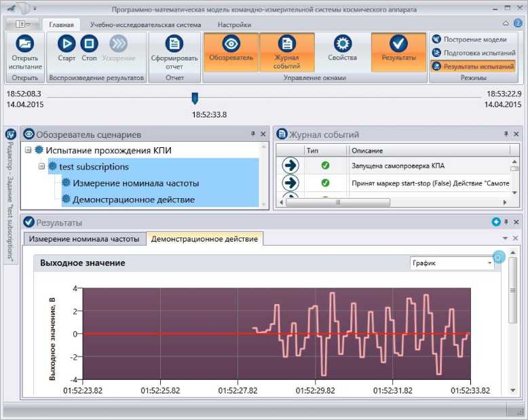Open the Свойства gear icon
528x420 pixels.
[343, 45]
